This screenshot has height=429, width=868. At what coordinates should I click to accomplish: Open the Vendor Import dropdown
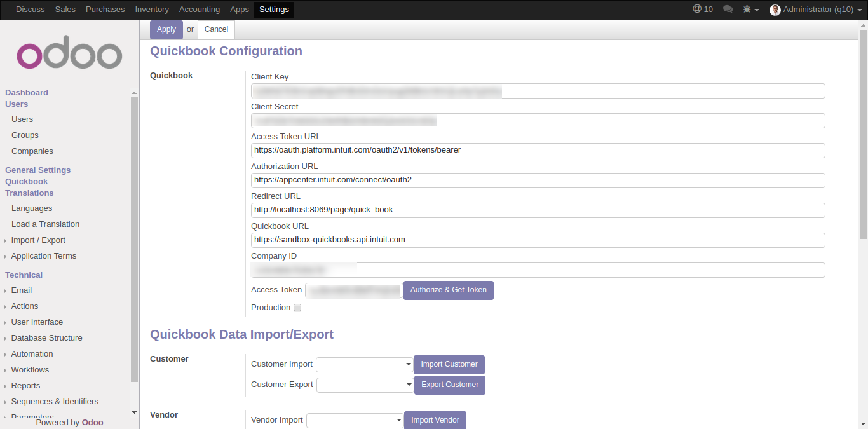tap(355, 421)
